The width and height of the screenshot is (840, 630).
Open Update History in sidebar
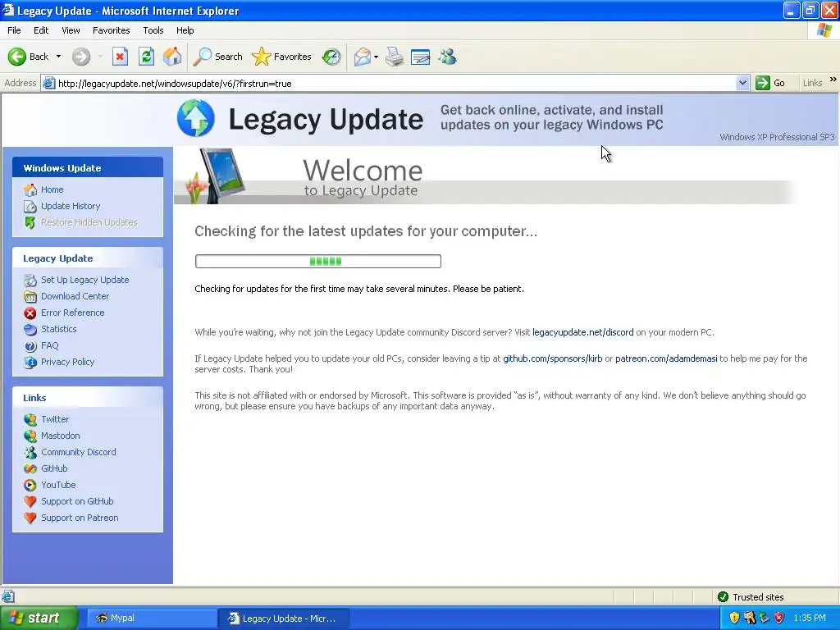(x=71, y=206)
